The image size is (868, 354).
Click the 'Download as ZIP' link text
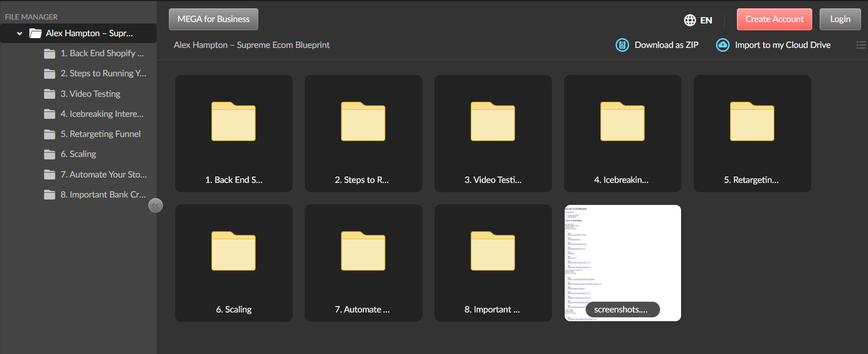666,45
